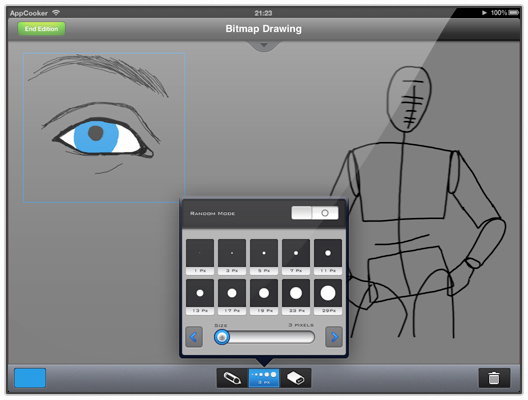Click the Size slider track

click(x=265, y=337)
